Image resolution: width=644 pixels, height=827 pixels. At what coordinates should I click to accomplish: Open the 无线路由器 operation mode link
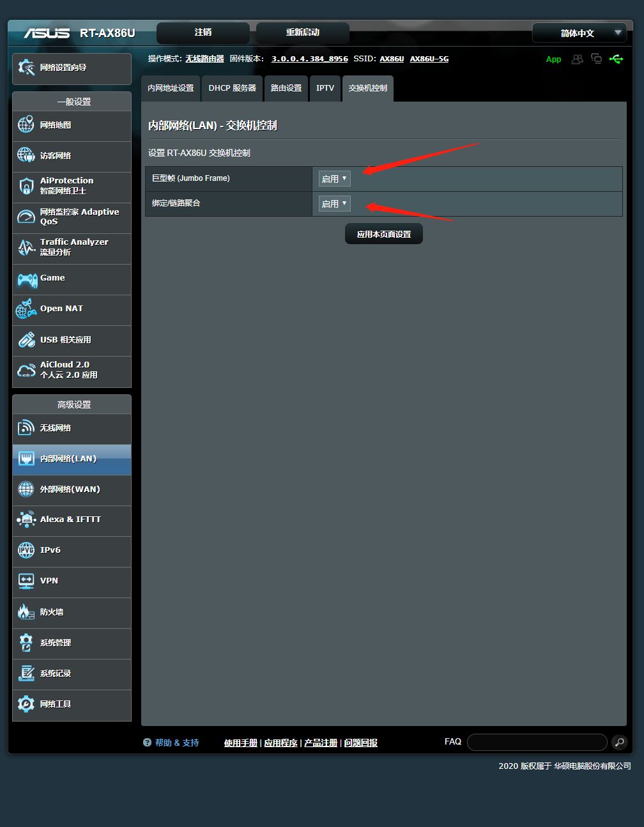[x=204, y=59]
